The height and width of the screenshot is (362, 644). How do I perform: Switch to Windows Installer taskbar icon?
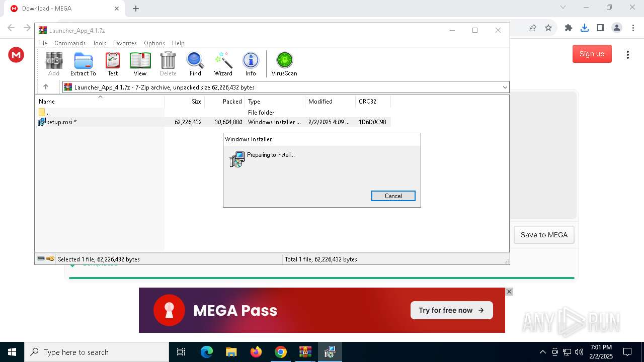point(330,352)
